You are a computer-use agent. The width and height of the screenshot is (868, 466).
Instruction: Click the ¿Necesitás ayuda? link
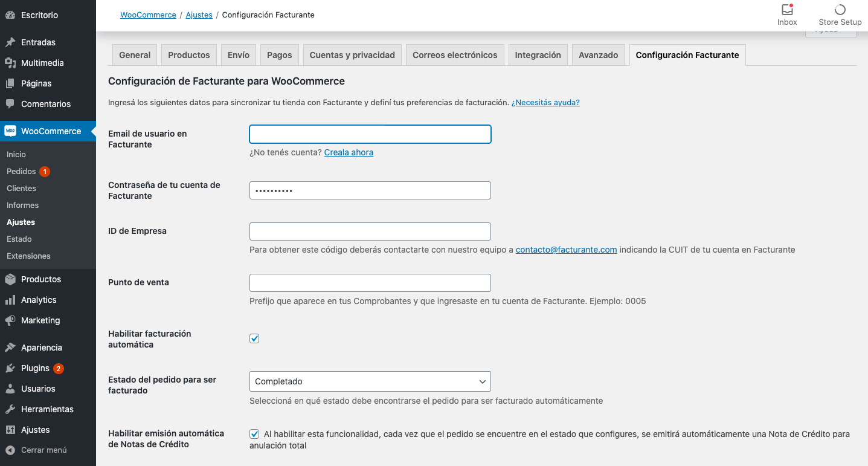coord(545,103)
